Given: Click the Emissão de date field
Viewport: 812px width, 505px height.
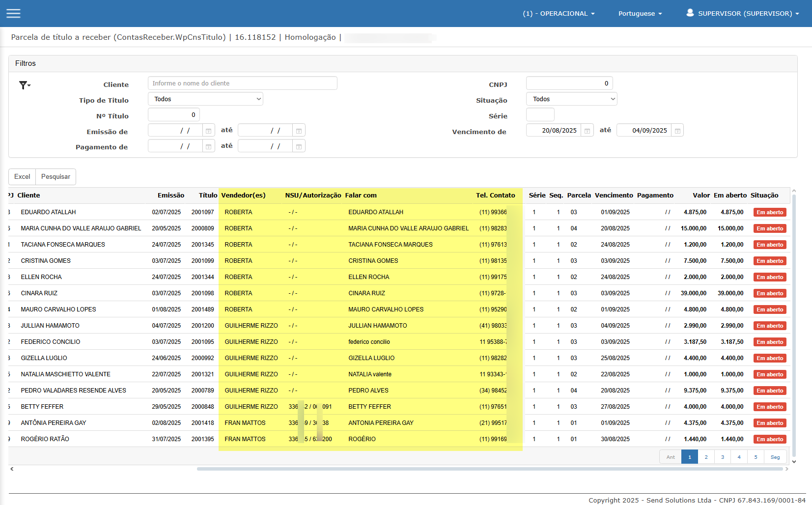Looking at the screenshot, I should [x=175, y=131].
